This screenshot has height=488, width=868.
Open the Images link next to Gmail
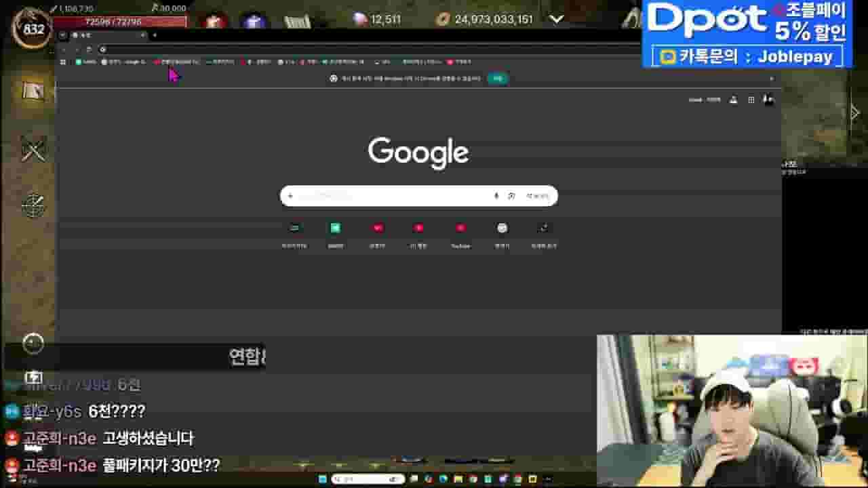[713, 100]
